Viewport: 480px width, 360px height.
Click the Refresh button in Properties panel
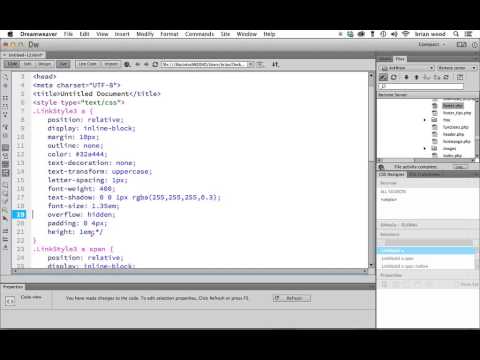click(x=292, y=298)
